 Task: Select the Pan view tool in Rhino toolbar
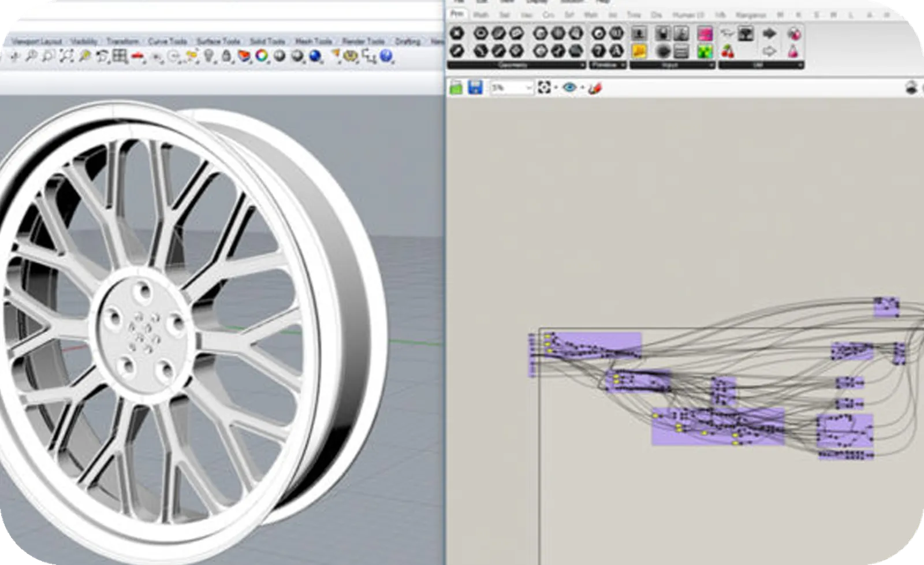(x=14, y=56)
